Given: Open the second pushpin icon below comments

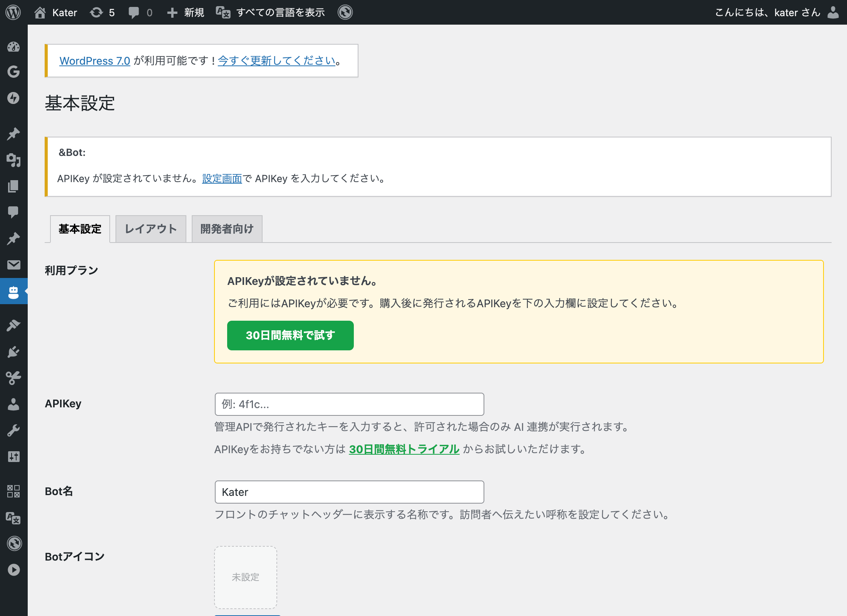Looking at the screenshot, I should coord(13,239).
